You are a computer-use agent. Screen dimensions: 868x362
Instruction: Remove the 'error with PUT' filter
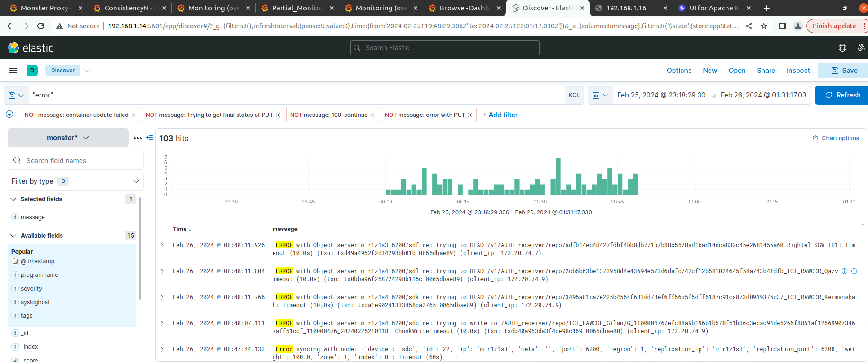tap(470, 115)
